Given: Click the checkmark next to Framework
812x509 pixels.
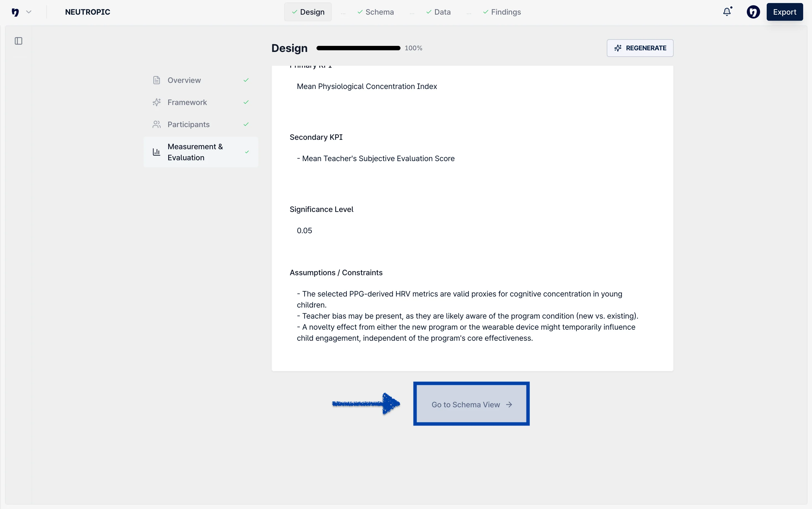Looking at the screenshot, I should tap(246, 102).
